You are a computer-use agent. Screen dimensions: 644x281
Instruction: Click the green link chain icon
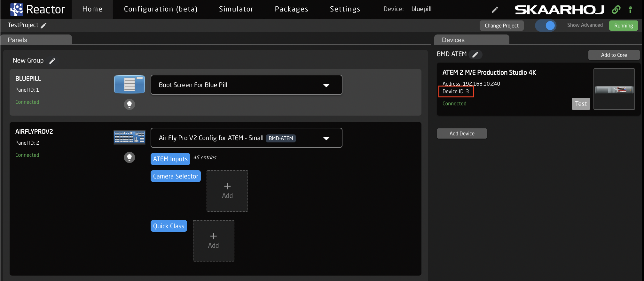pyautogui.click(x=616, y=10)
